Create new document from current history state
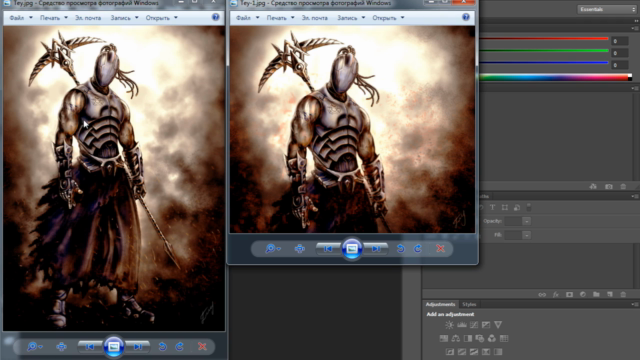 coord(593,187)
